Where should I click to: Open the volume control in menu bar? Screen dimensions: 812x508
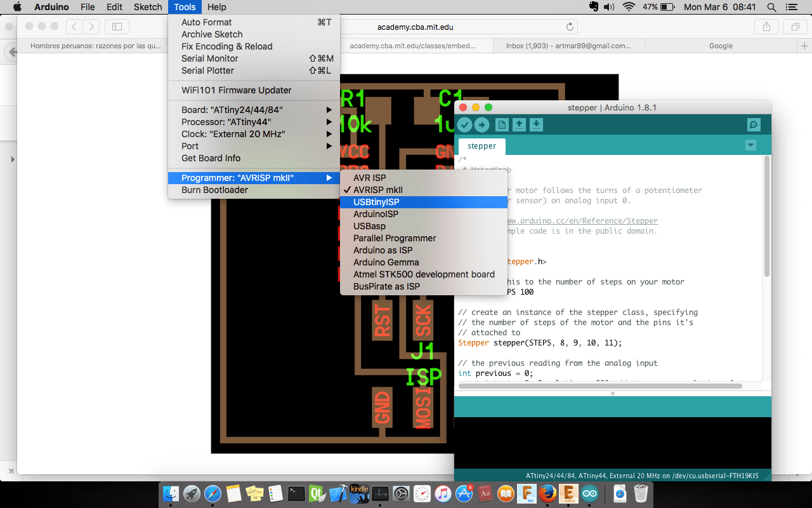coord(609,7)
